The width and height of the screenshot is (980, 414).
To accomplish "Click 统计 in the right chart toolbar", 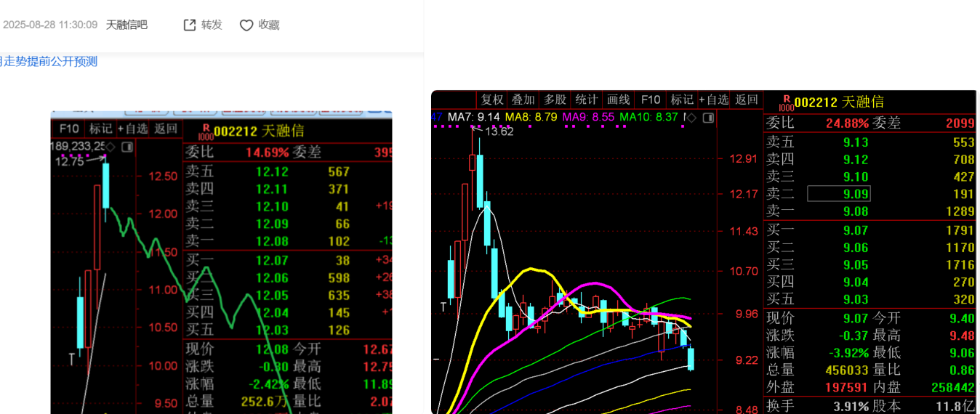I will (586, 100).
